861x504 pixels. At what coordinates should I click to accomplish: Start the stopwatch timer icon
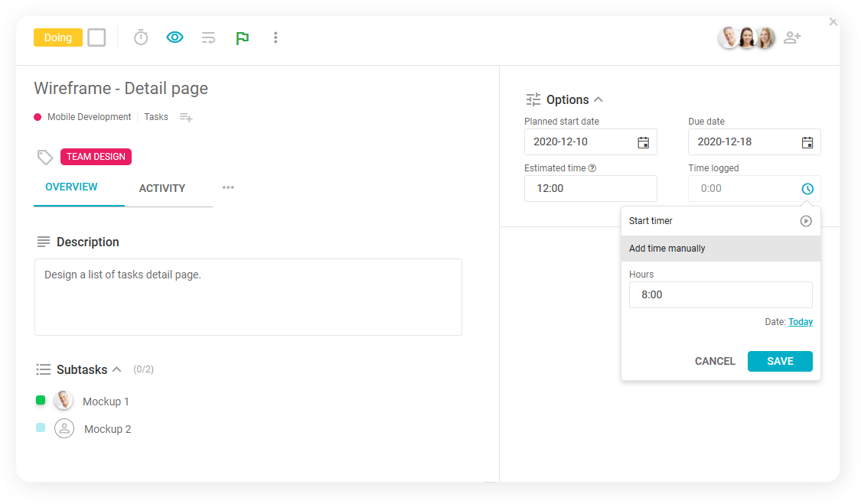coord(141,37)
